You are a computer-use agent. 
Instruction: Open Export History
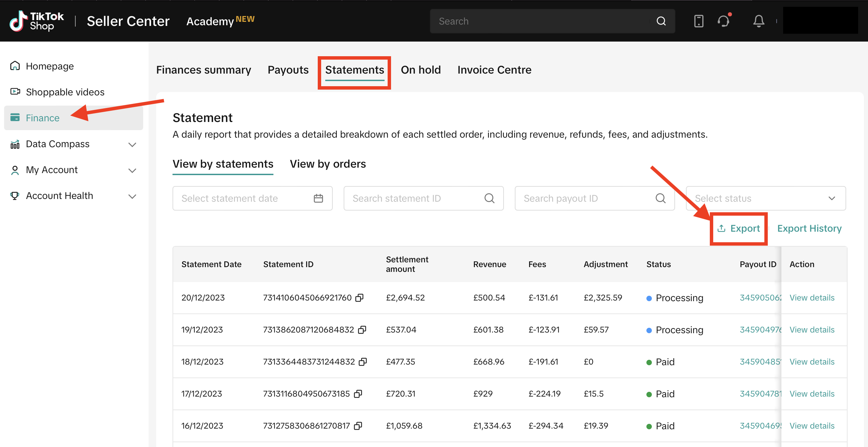[x=809, y=228]
